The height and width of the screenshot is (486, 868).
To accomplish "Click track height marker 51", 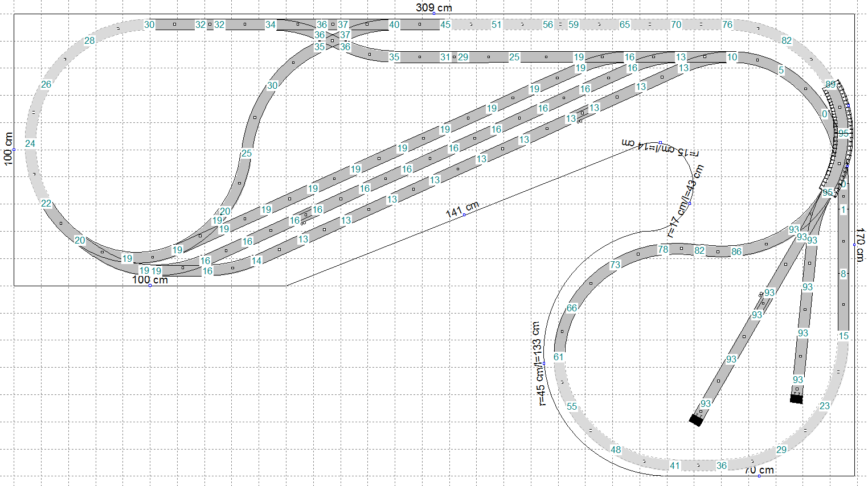I will tap(497, 24).
